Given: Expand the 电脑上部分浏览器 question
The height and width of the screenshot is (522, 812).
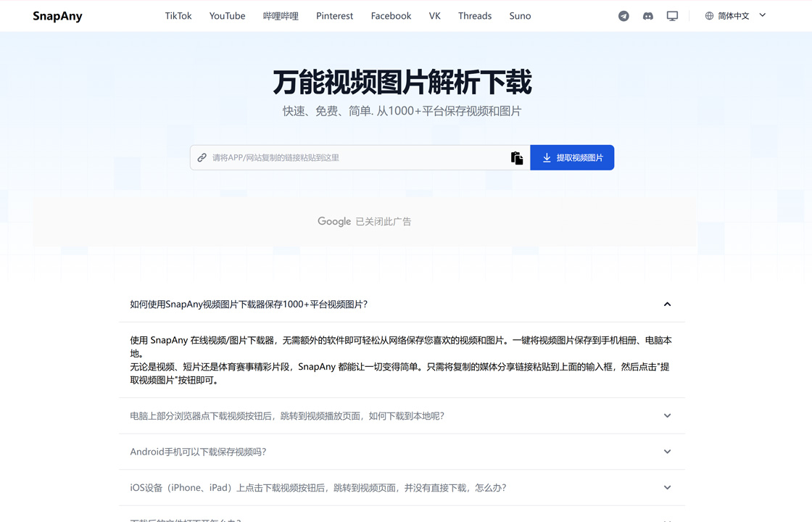Looking at the screenshot, I should pyautogui.click(x=402, y=416).
